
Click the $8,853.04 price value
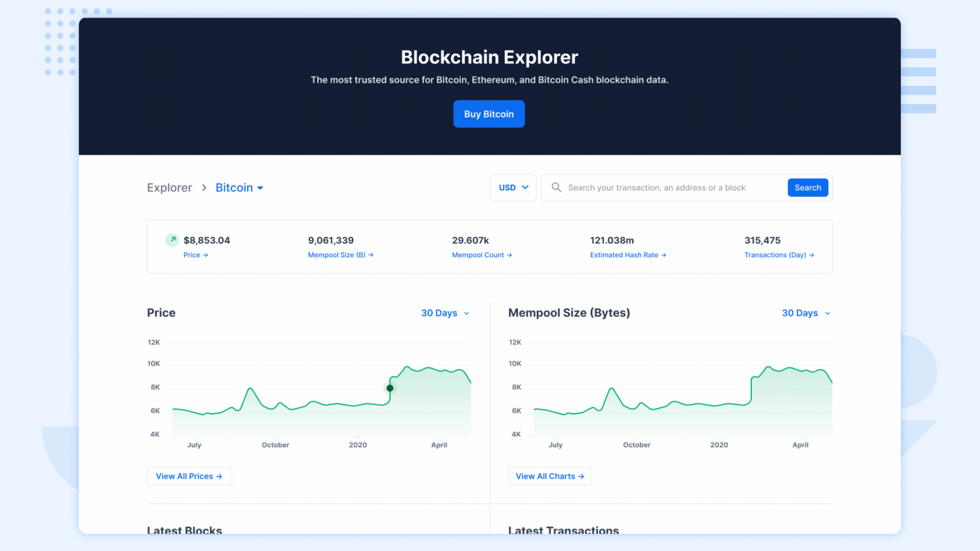coord(207,240)
